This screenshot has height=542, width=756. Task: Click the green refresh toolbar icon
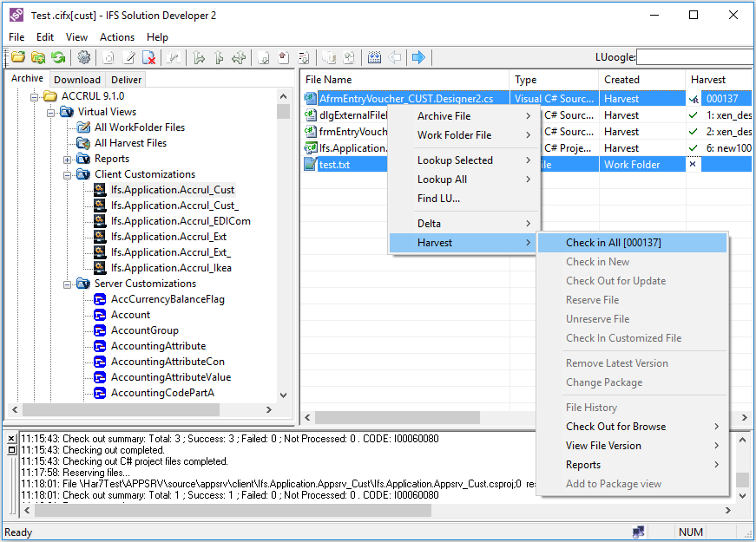pos(58,58)
